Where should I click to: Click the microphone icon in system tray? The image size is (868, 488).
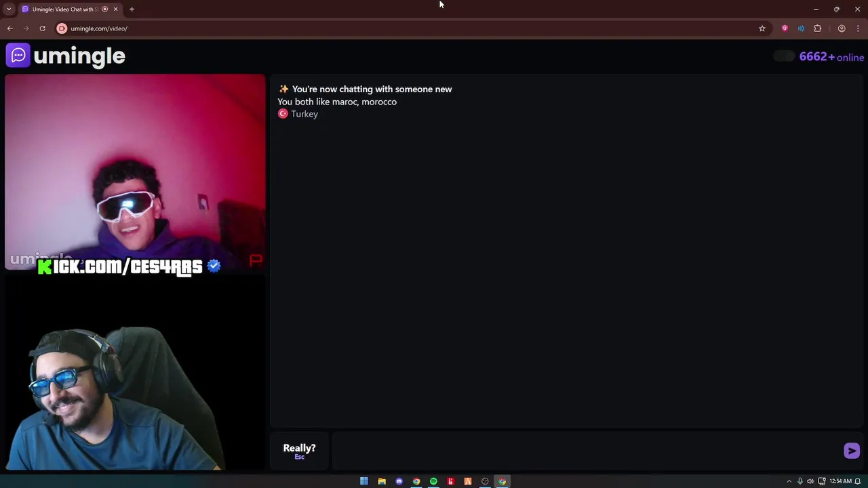[800, 481]
